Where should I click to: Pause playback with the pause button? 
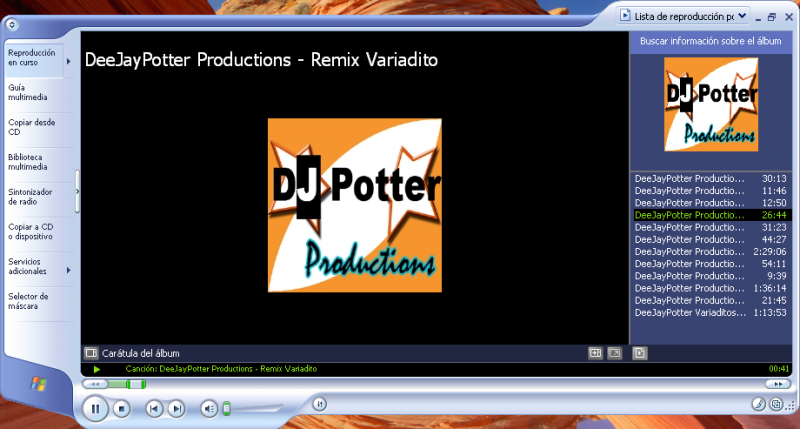[95, 409]
